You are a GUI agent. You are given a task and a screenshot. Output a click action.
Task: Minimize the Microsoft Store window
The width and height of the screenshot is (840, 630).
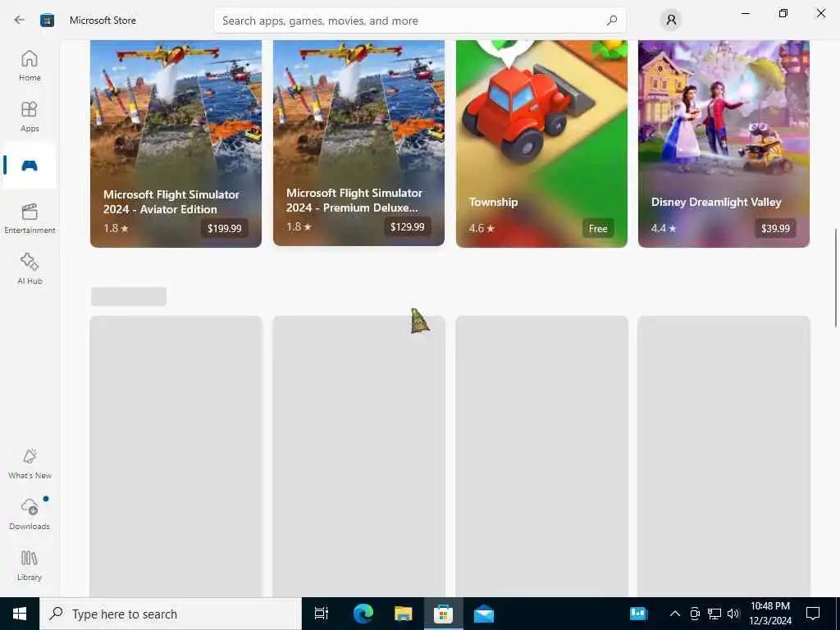(x=745, y=13)
